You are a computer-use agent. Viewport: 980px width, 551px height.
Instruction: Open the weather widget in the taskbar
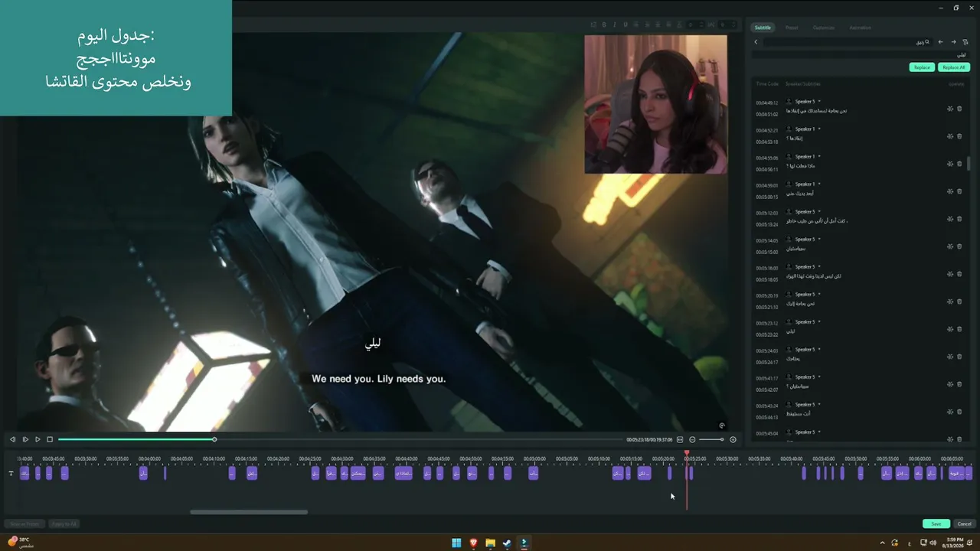(21, 543)
